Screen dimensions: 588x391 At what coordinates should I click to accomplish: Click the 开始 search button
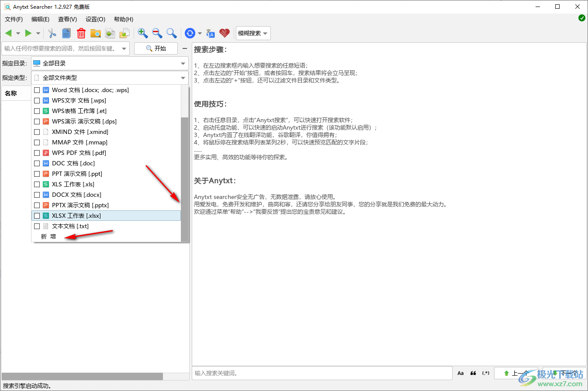click(156, 48)
